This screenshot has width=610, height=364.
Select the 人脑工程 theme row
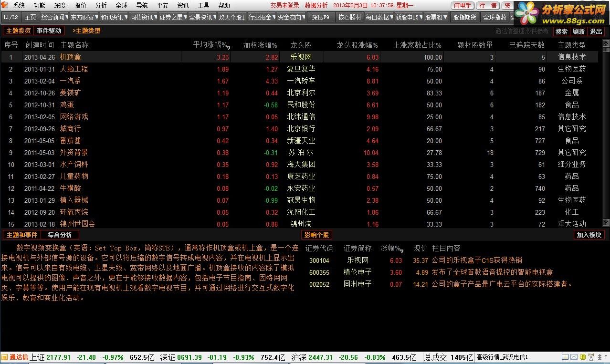click(299, 69)
